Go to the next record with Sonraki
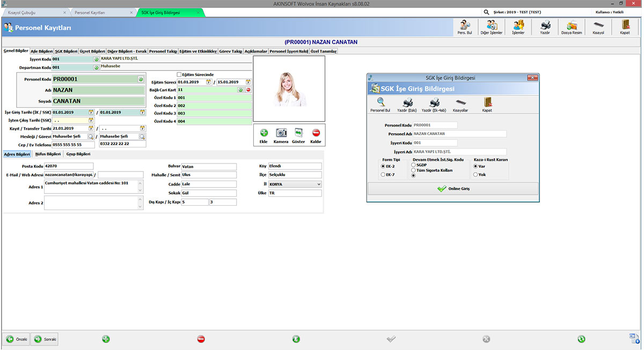644x350 pixels. 45,339
